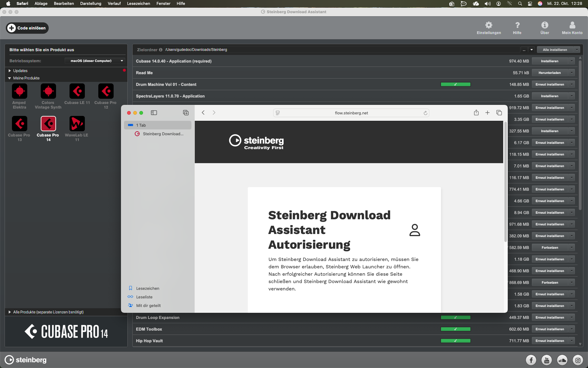Click the Code einlösen button
The height and width of the screenshot is (368, 588).
pos(27,28)
